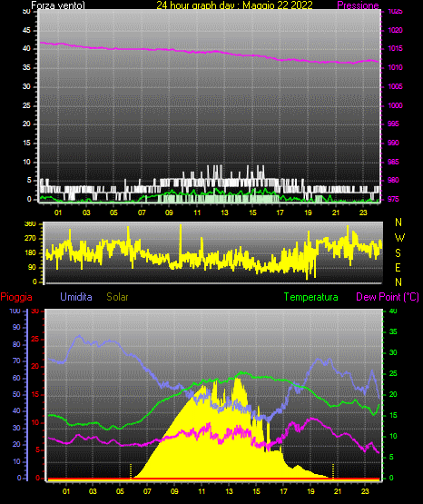Viewport: 423px width, 504px height.
Task: Click the W wind direction letter
Action: (399, 238)
